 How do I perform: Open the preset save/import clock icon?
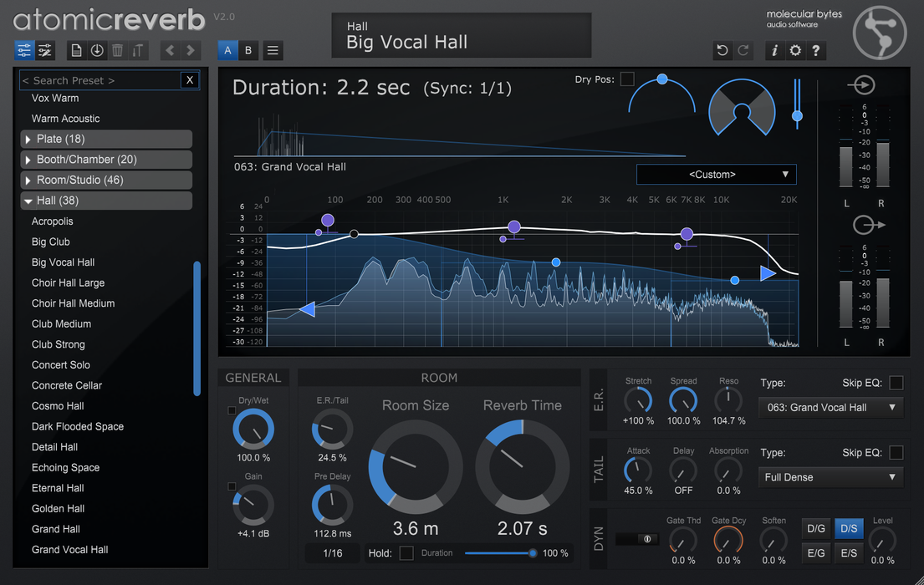96,50
